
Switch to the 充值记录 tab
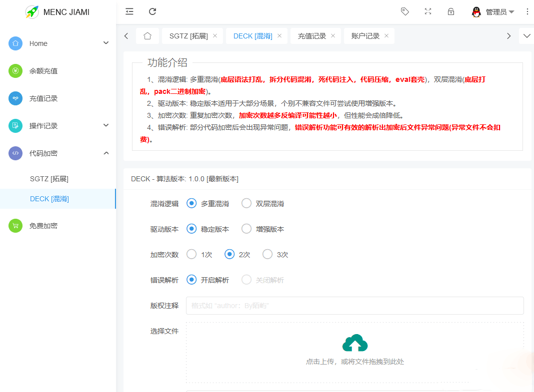coord(311,36)
